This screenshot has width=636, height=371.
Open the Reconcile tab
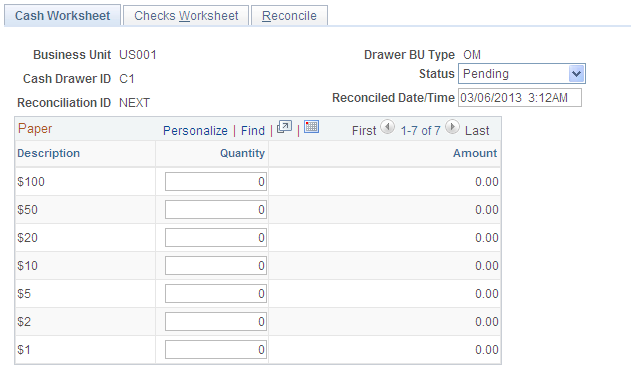pos(289,15)
